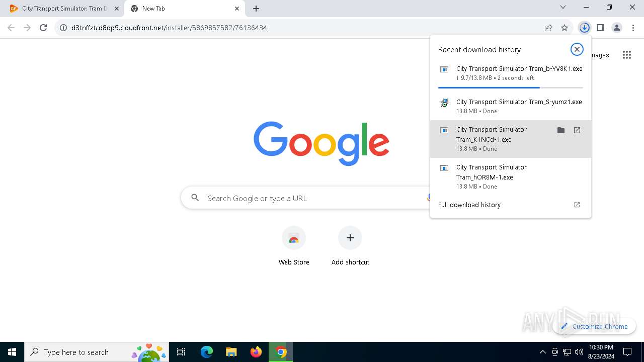
Task: Click the Google logo
Action: point(321,143)
